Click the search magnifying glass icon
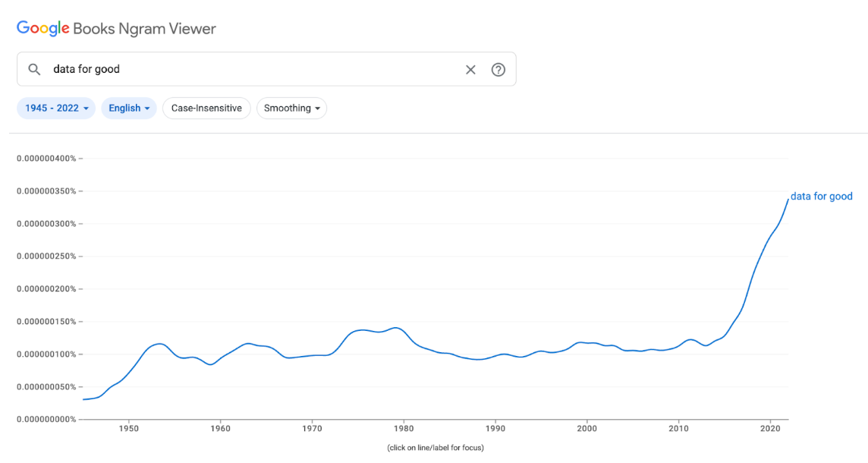Screen dimensions: 868x463 coord(34,69)
